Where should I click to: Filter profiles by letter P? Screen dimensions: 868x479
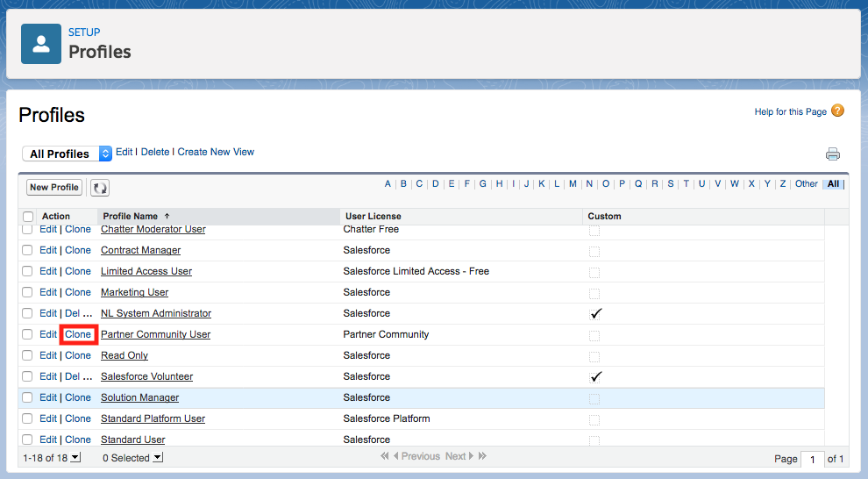pos(622,184)
